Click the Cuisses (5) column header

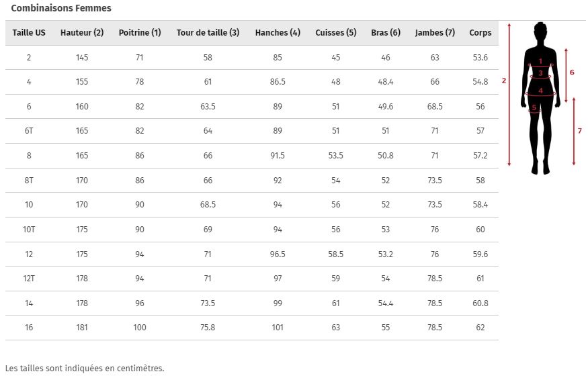[335, 33]
